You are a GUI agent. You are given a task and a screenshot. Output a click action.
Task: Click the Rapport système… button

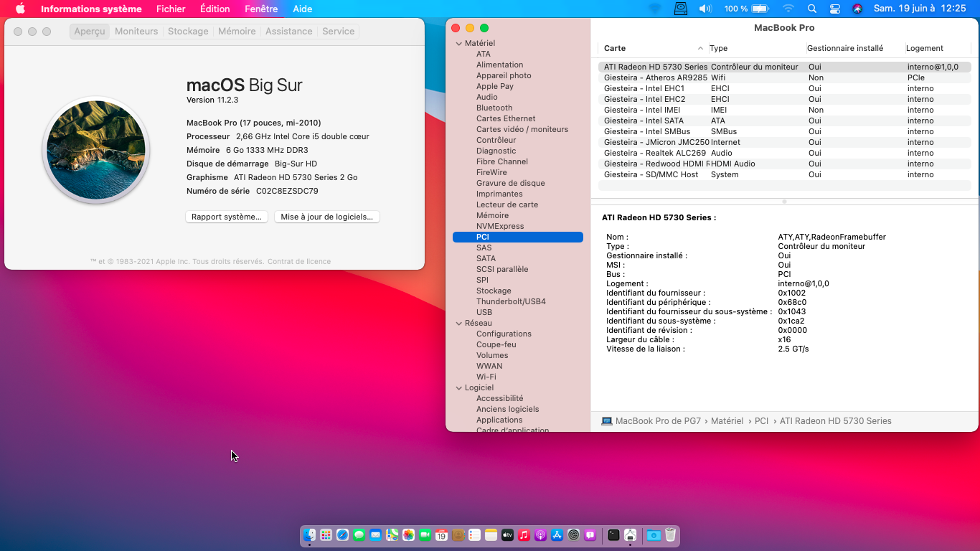(x=227, y=217)
